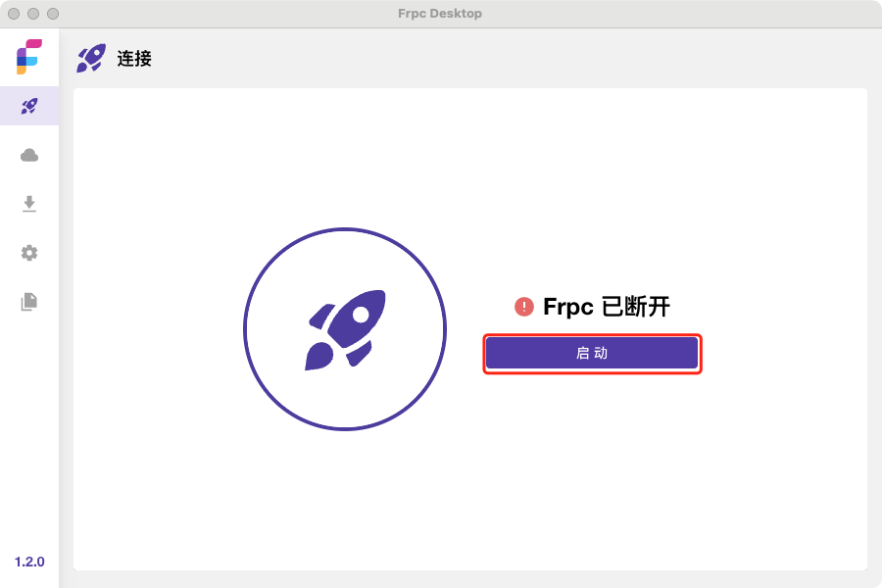This screenshot has width=882, height=588.
Task: Minimize the Frpc Desktop window
Action: click(x=33, y=14)
